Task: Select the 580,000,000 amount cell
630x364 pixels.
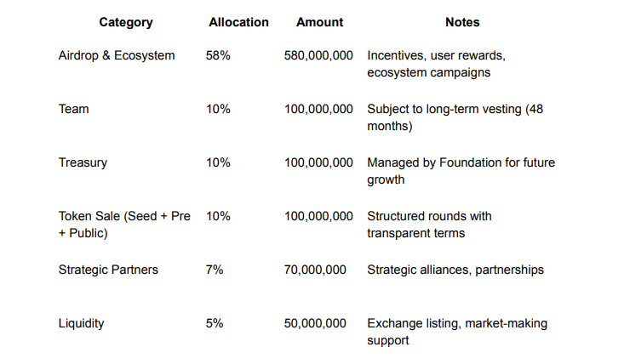Action: [x=318, y=55]
